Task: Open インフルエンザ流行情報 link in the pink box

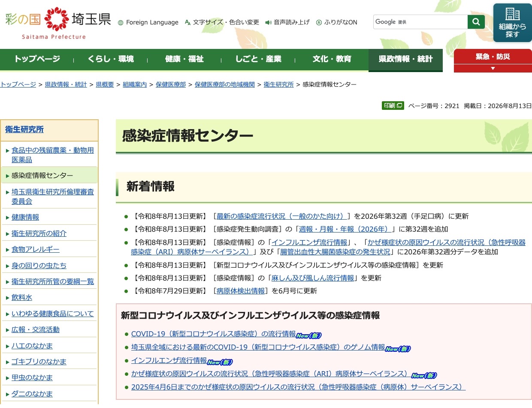Action: 169,360
